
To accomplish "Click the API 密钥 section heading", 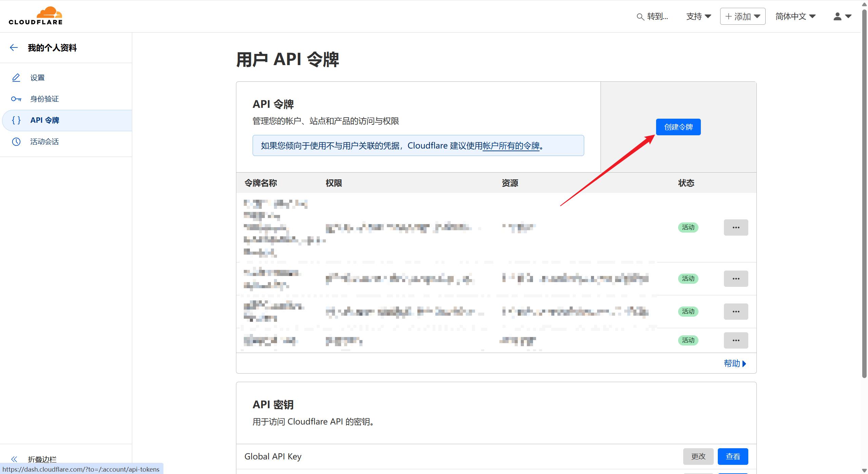I will (x=273, y=404).
